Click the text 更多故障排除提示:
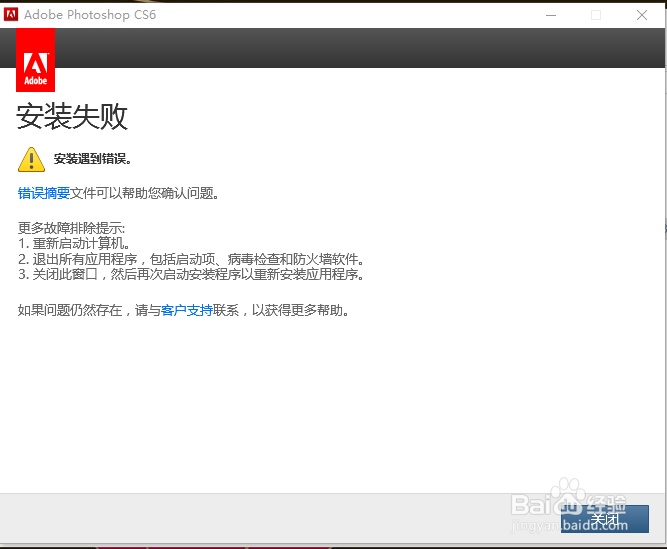 tap(71, 228)
